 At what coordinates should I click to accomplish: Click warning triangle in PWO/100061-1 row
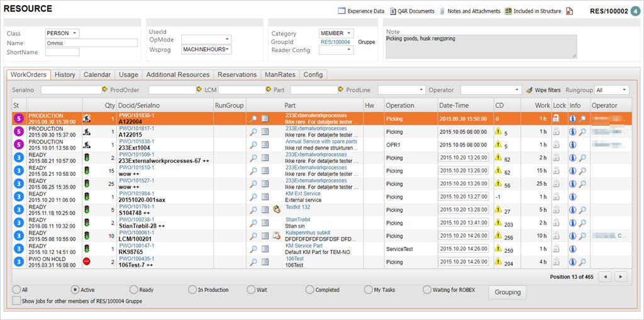498,236
